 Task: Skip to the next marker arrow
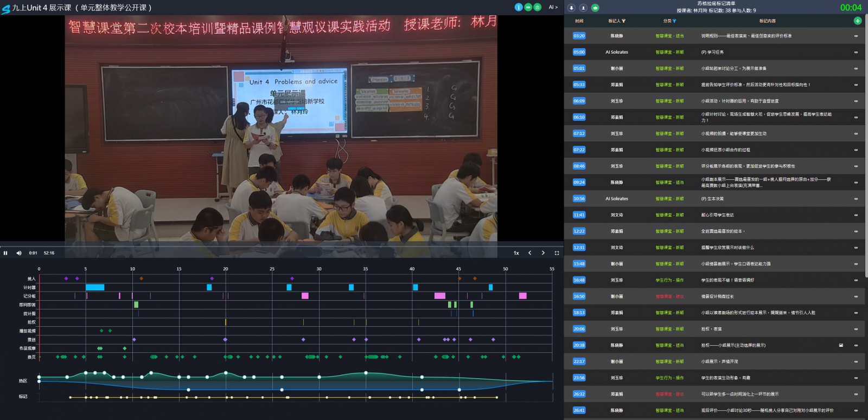pos(543,253)
